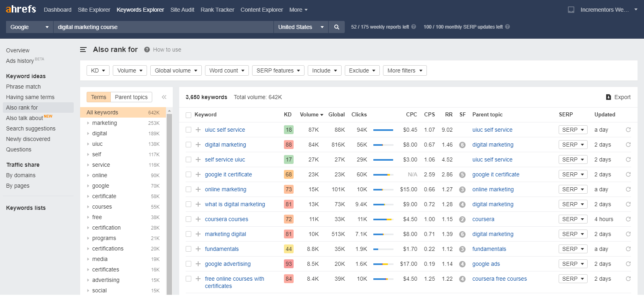
Task: Add what is digital marketing with plus
Action: pyautogui.click(x=198, y=204)
